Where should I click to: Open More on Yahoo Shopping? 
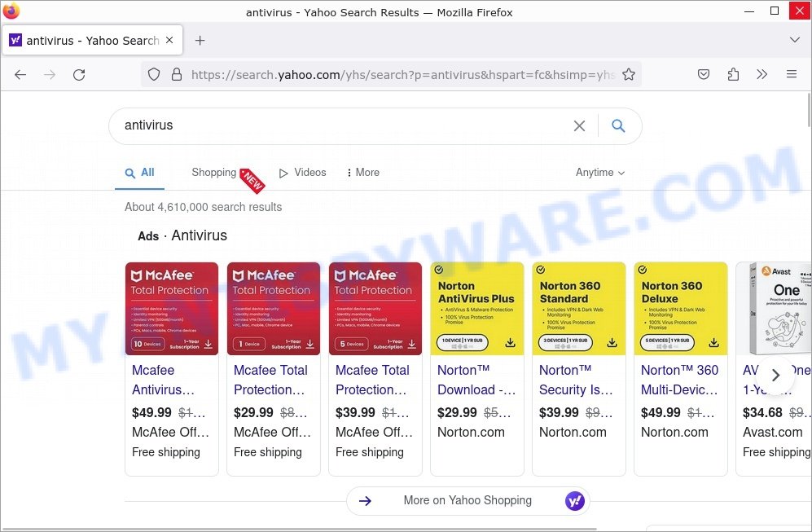click(x=467, y=500)
